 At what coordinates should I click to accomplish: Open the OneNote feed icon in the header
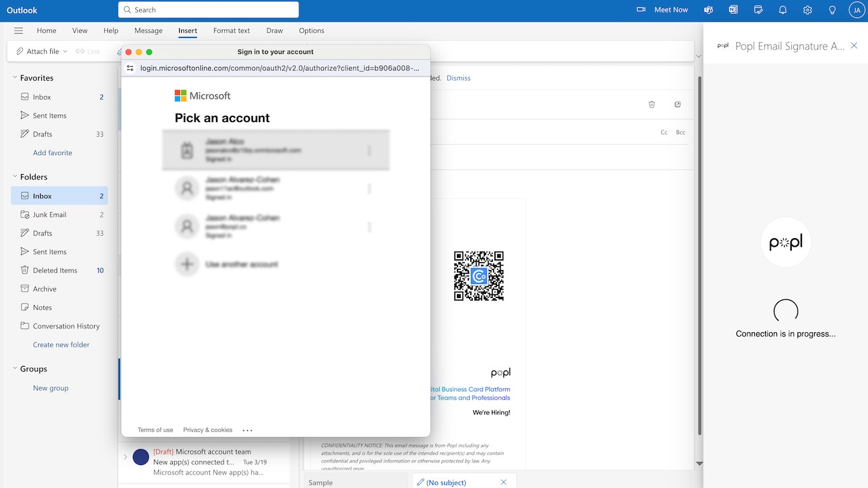click(733, 10)
